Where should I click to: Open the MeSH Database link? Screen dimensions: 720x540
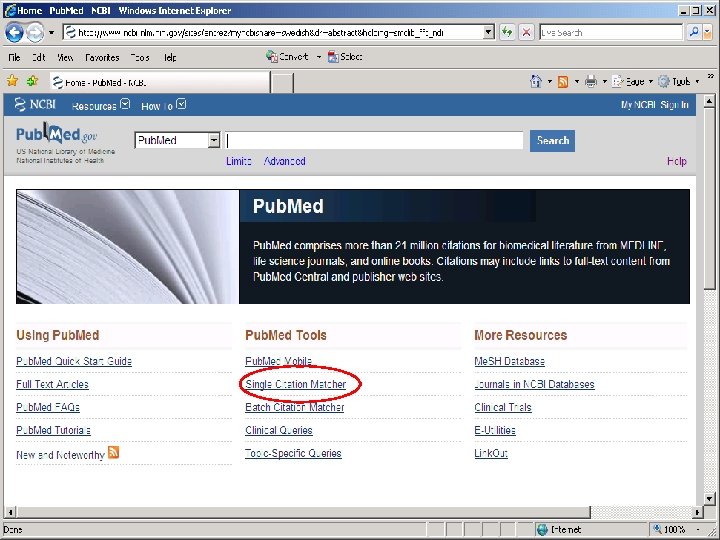tap(510, 361)
